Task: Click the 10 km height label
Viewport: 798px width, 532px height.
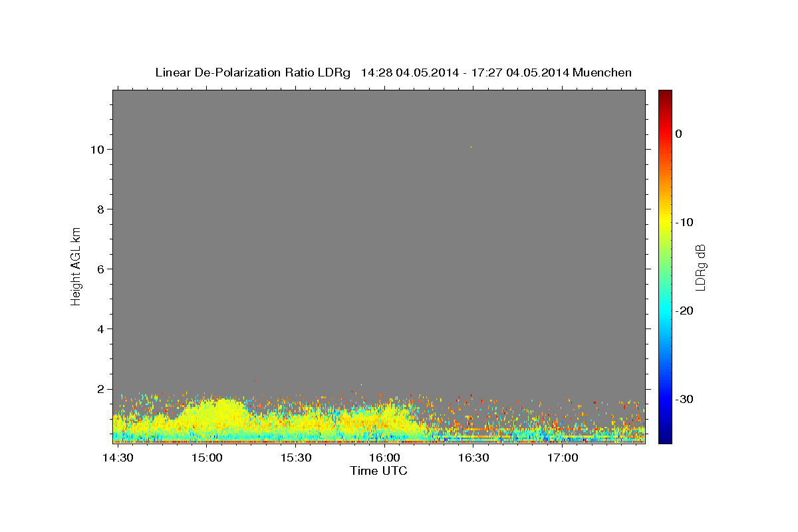Action: coord(96,150)
